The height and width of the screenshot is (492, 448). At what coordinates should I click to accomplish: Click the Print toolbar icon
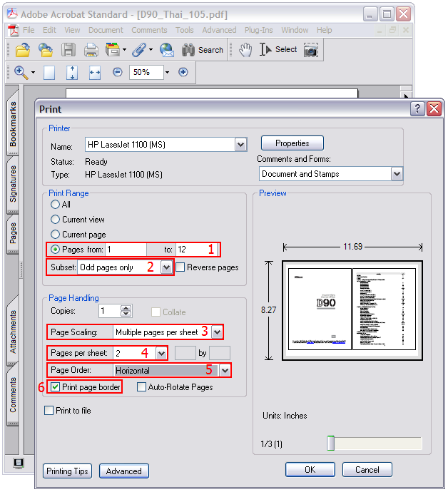tap(91, 50)
